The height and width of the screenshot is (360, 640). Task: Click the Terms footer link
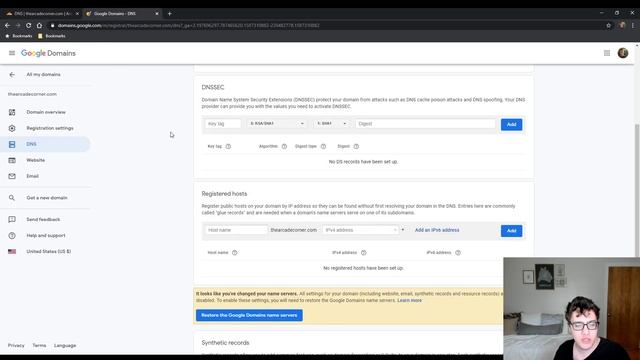click(39, 345)
